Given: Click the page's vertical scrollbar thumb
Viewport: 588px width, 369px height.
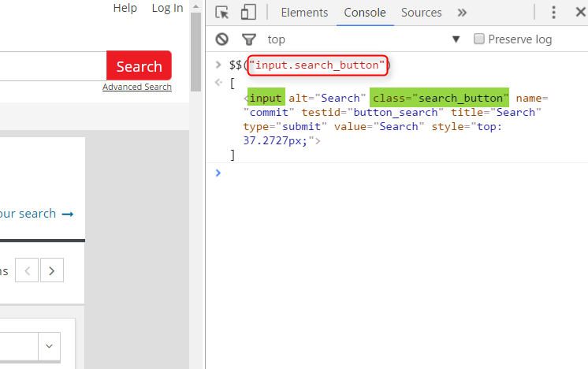Looking at the screenshot, I should [x=195, y=52].
